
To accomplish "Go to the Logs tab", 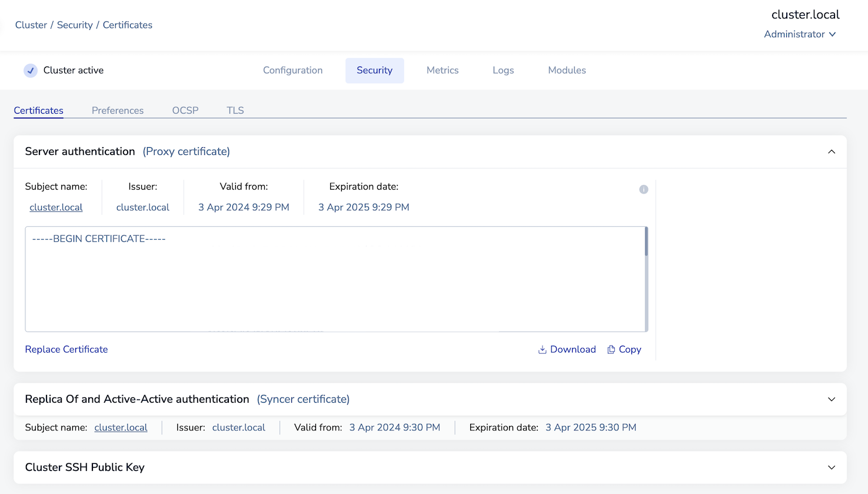I will 503,70.
